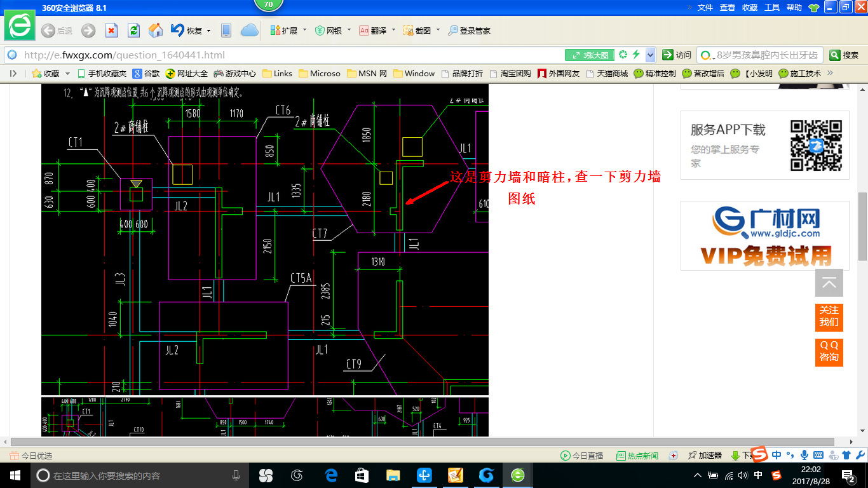The height and width of the screenshot is (488, 868).
Task: Open the 游戏中心 bookmark
Action: point(235,74)
